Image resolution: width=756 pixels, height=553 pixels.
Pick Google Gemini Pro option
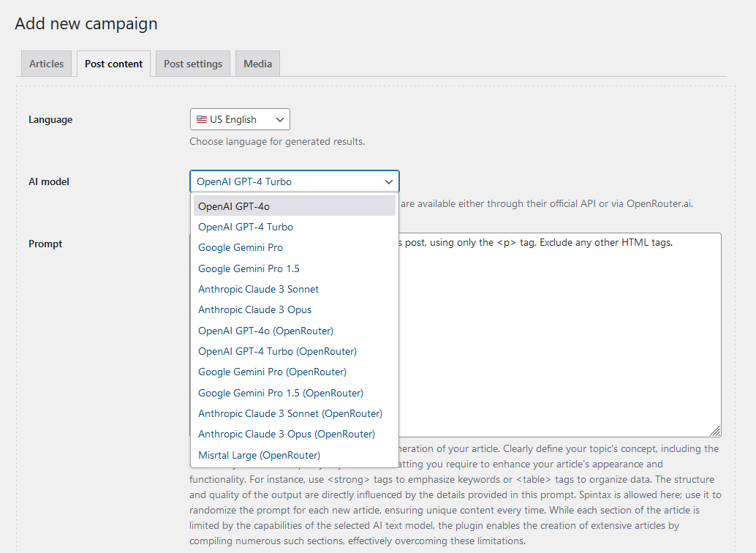pos(295,247)
